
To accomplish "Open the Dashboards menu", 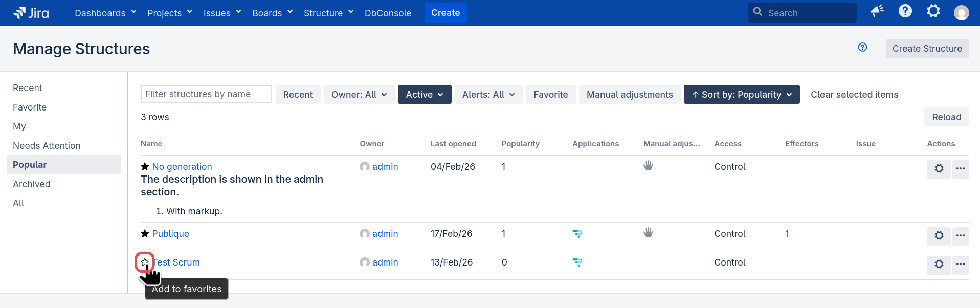I will [x=105, y=13].
